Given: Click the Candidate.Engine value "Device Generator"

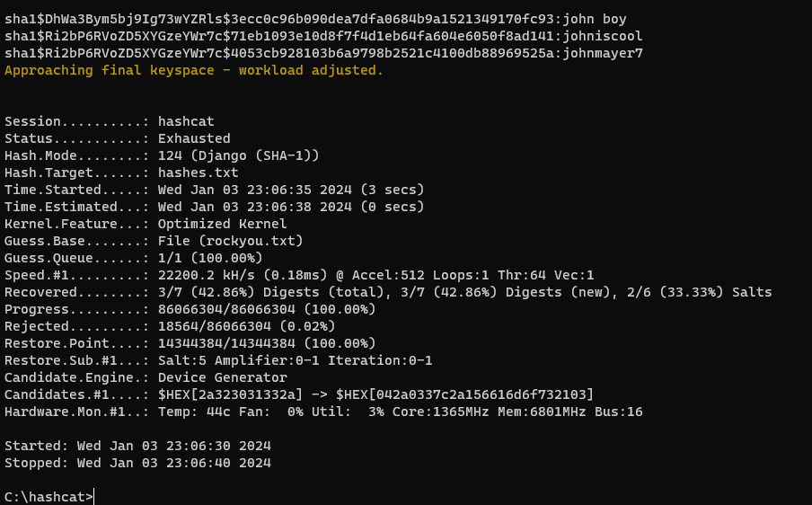Looking at the screenshot, I should 222,377.
